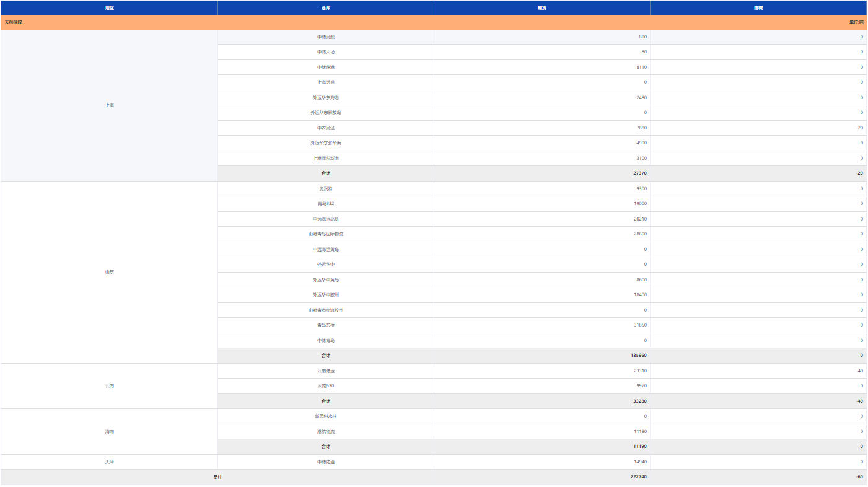Click warehouse name '中储大场'

point(326,52)
